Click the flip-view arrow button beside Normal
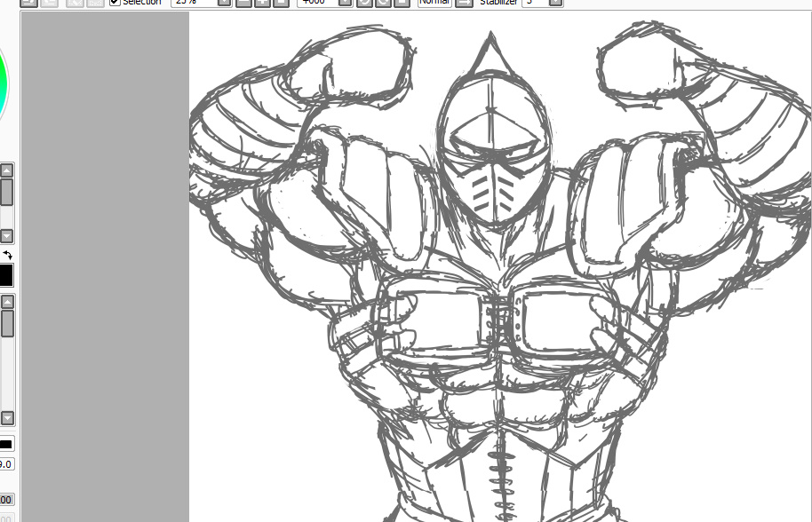This screenshot has height=522, width=812. pos(465,2)
